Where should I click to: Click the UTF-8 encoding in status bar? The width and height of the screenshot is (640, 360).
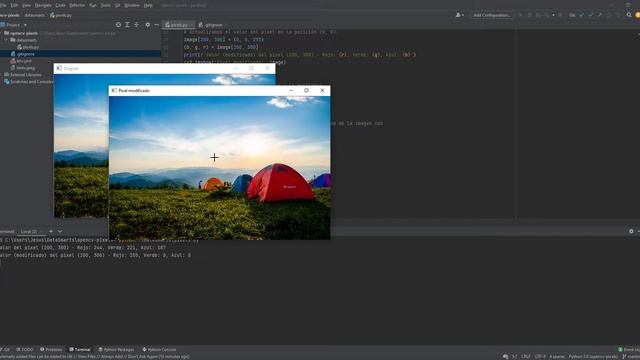[540, 356]
